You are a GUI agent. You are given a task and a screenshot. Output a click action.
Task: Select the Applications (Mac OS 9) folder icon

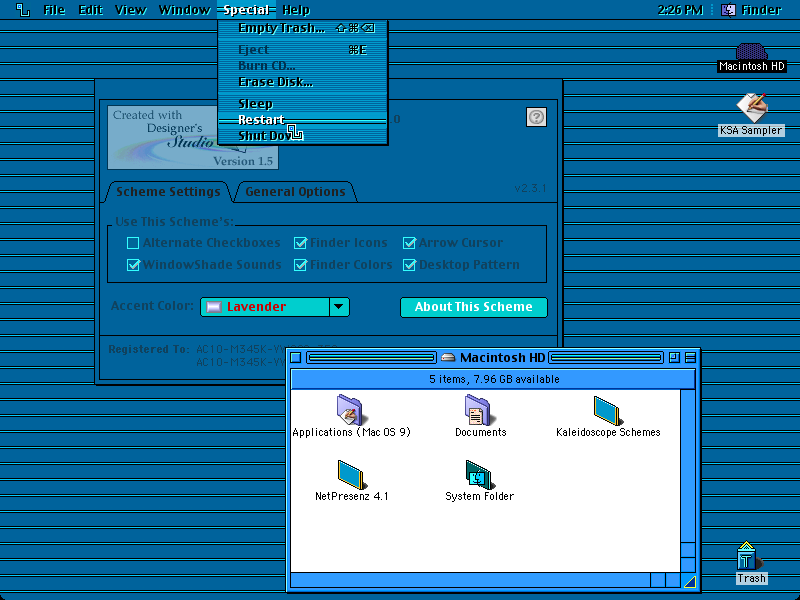click(x=350, y=410)
